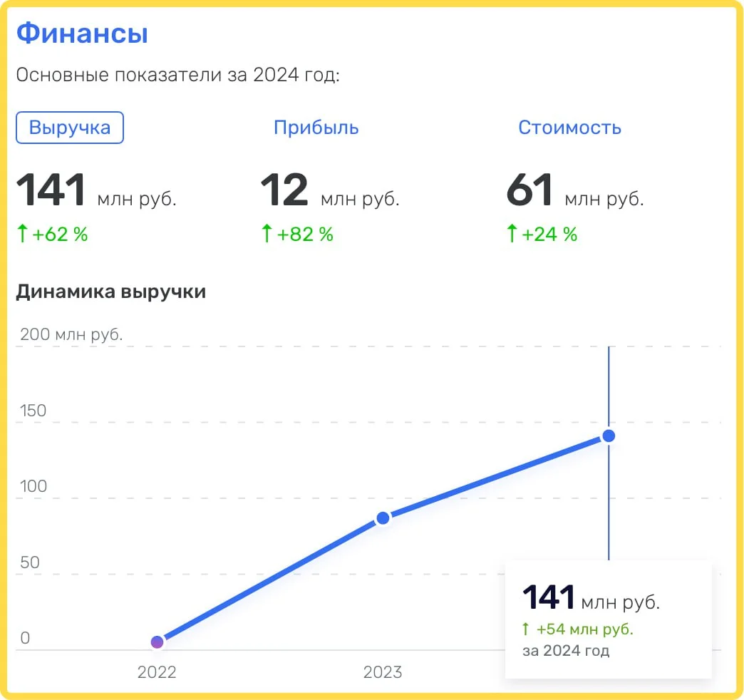Click the 200 млн руб. y-axis label
The image size is (744, 700).
coord(71,334)
